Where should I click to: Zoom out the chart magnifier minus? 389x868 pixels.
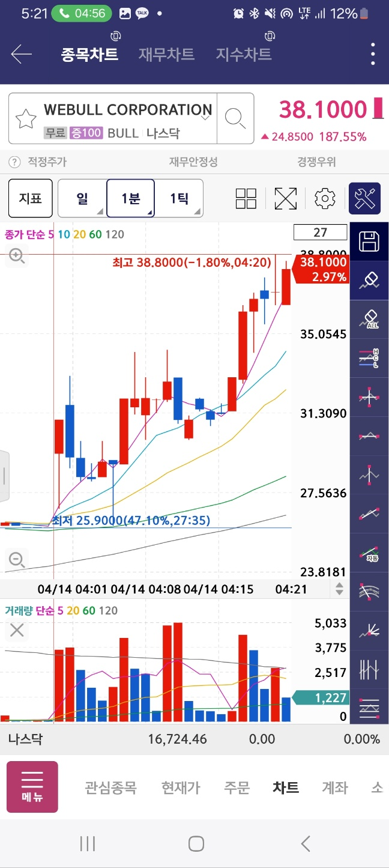pos(16,560)
